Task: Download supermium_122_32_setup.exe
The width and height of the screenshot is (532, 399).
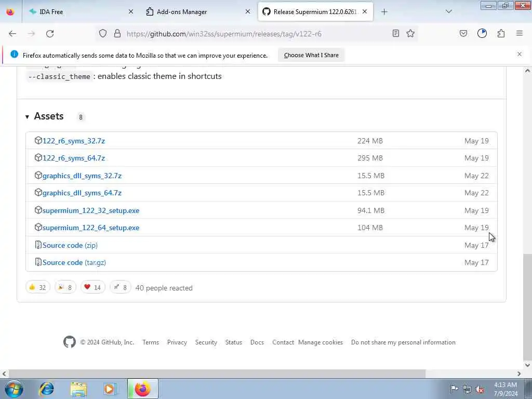Action: point(91,211)
